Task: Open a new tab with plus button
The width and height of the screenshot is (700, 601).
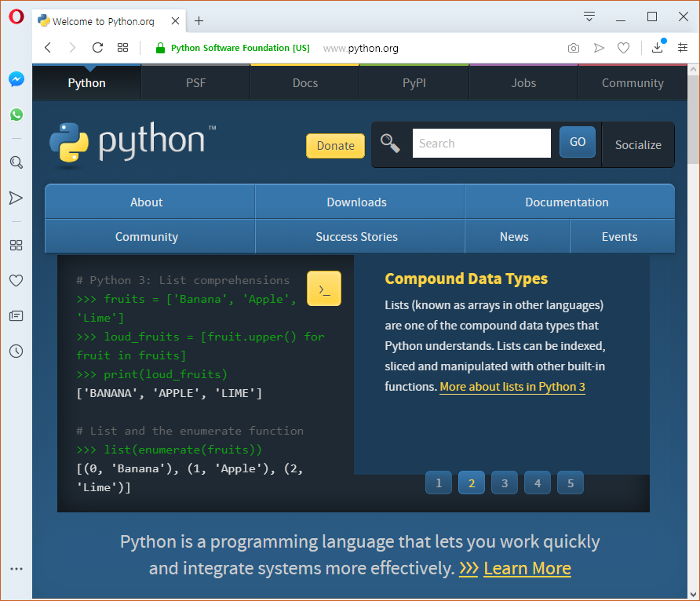Action: (199, 20)
